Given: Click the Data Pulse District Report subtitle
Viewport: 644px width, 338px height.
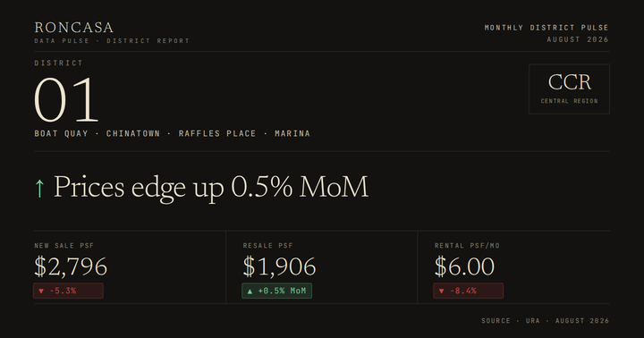Looking at the screenshot, I should click(x=112, y=40).
